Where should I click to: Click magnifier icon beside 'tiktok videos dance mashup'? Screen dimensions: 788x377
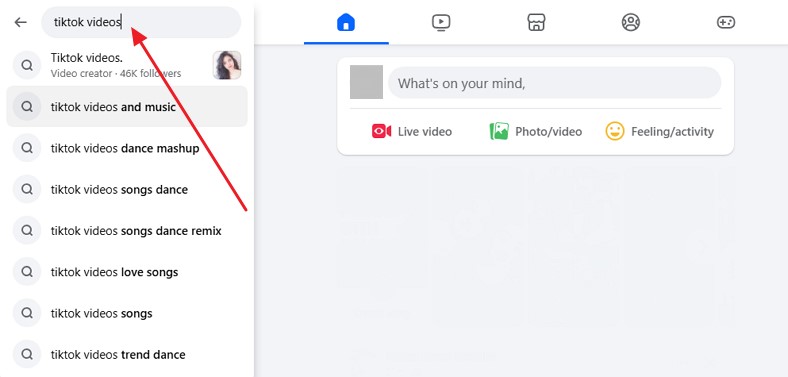(x=27, y=148)
